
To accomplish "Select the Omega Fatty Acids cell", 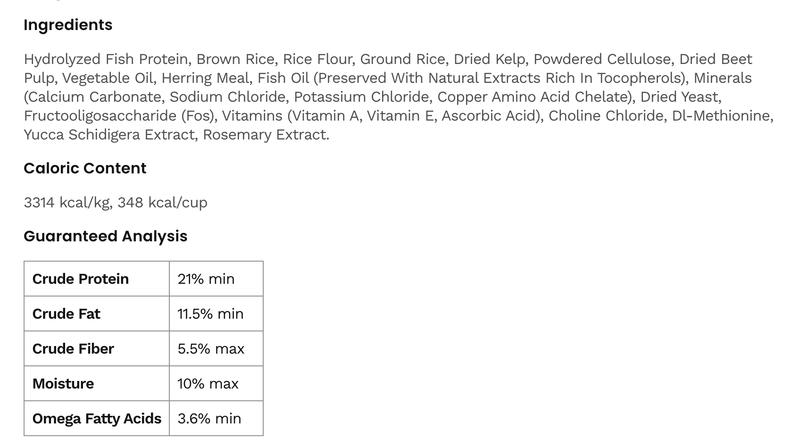I will (97, 419).
